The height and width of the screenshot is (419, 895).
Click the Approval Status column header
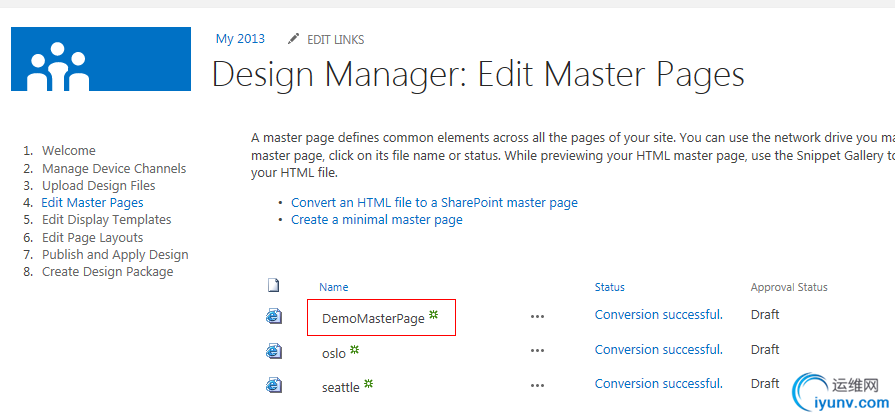pyautogui.click(x=789, y=287)
